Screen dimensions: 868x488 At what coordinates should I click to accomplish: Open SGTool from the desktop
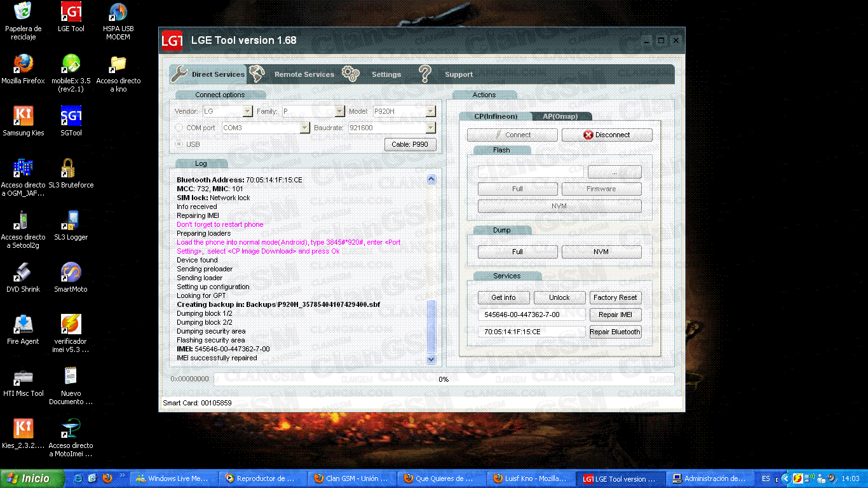point(71,114)
